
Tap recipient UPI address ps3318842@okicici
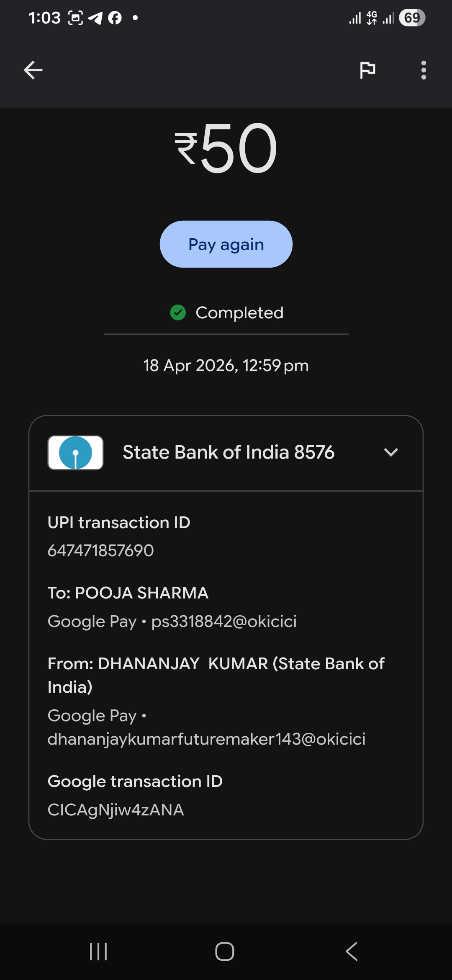(x=224, y=621)
